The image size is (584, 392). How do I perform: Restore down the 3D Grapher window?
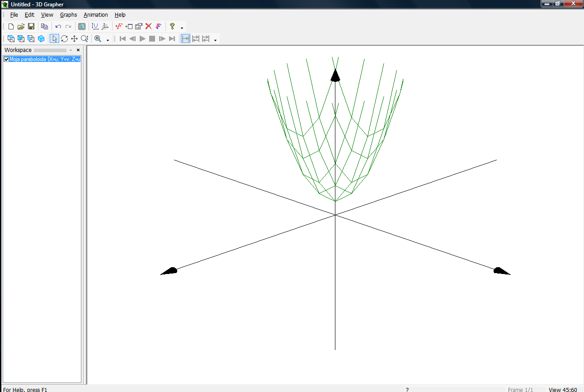pos(558,3)
